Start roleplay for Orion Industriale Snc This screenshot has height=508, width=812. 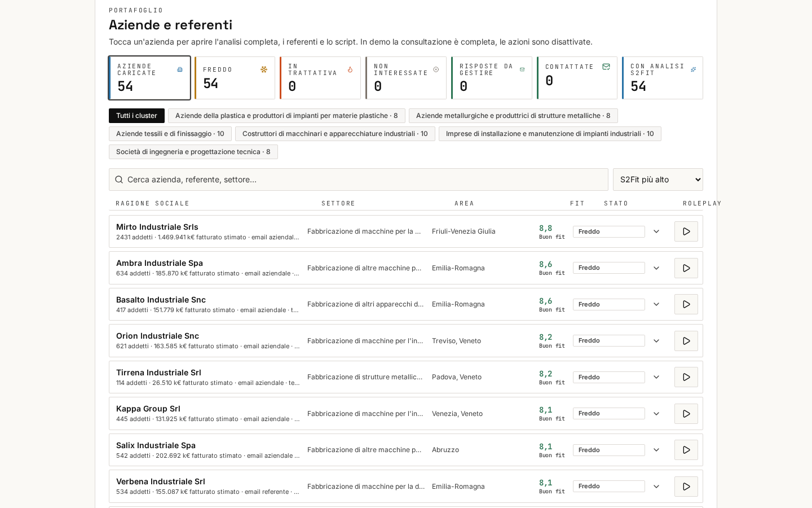coord(686,341)
